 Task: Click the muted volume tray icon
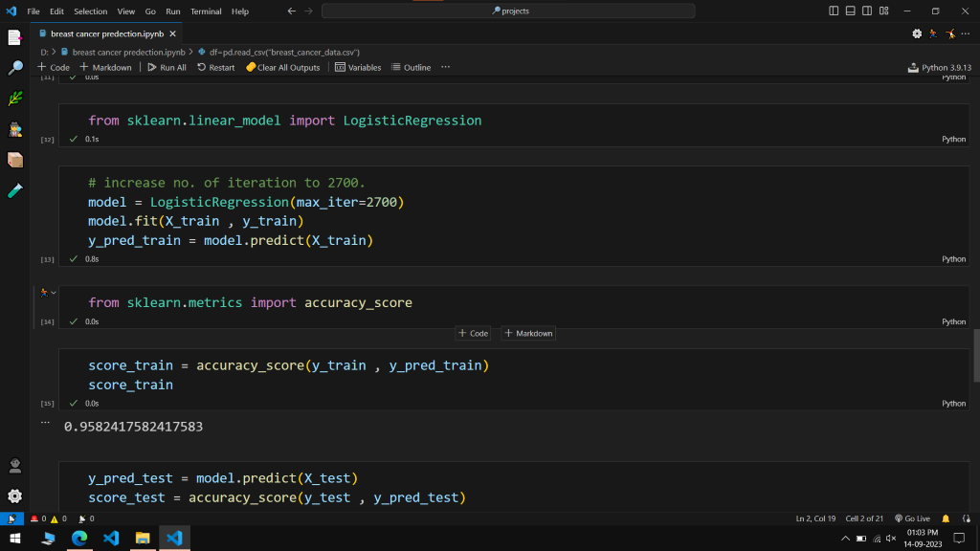(891, 539)
